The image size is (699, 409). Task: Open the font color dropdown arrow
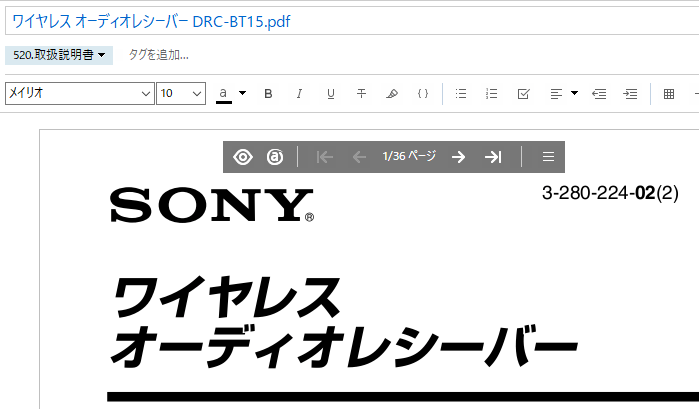(242, 93)
